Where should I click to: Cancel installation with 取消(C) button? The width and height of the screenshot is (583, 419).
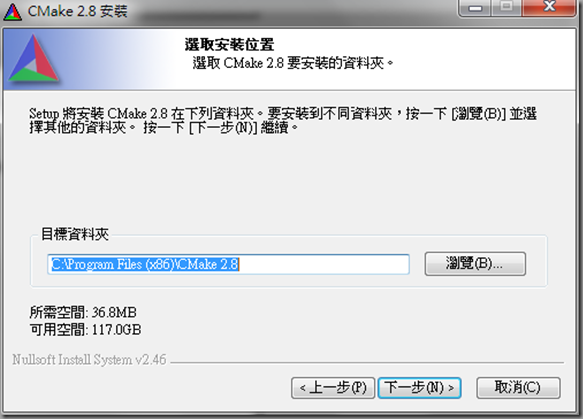point(518,388)
